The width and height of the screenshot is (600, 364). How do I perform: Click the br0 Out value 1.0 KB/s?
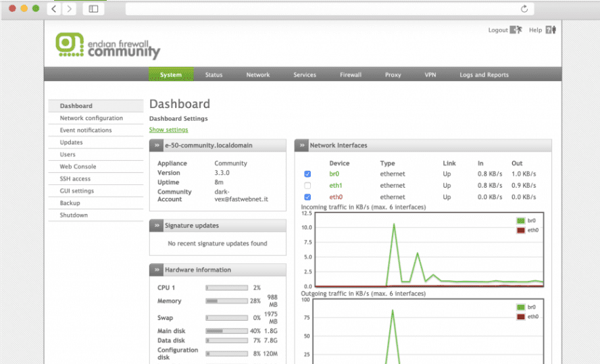[524, 174]
